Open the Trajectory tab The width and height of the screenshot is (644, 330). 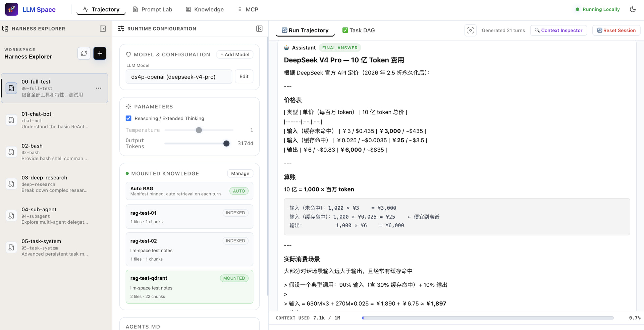[x=101, y=9]
